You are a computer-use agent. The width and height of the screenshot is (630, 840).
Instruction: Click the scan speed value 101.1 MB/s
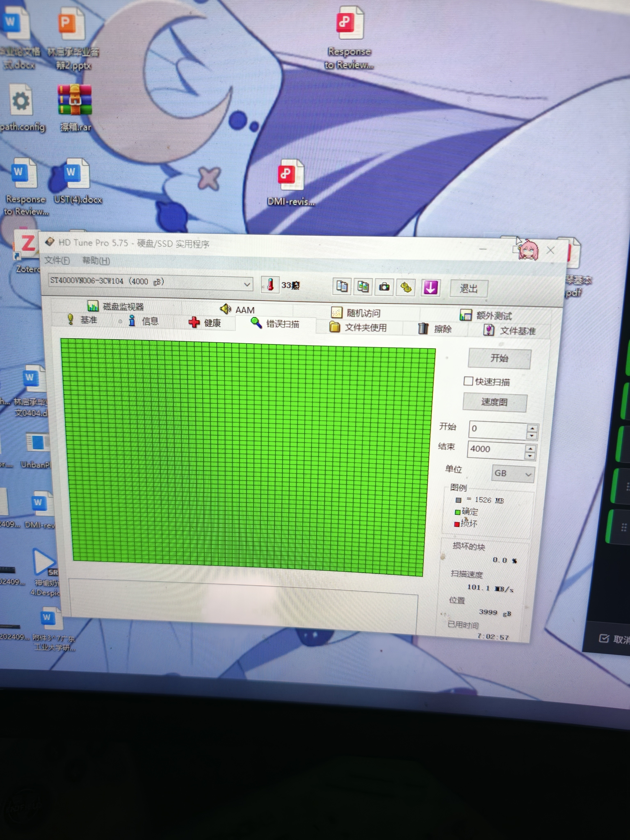[490, 588]
